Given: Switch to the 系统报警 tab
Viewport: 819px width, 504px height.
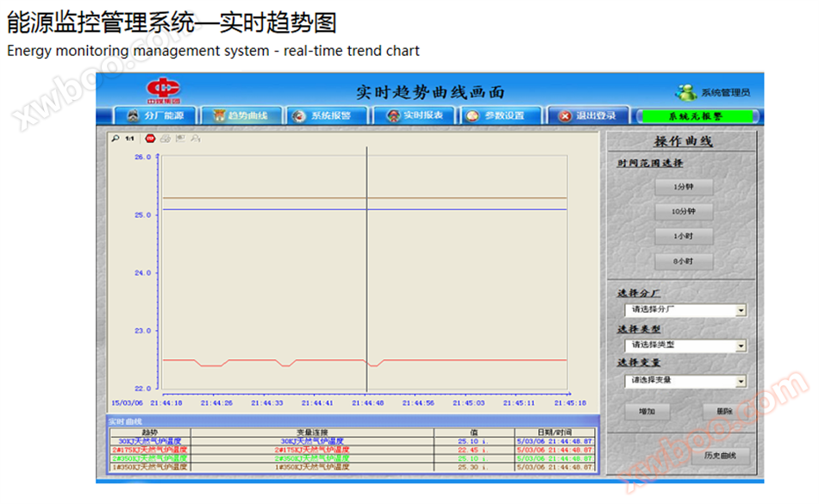Looking at the screenshot, I should pos(328,115).
